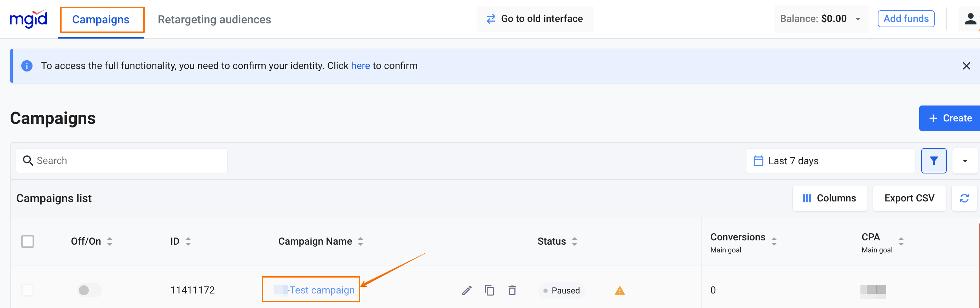This screenshot has width=980, height=308.
Task: Click the MGID logo
Action: coord(29,19)
